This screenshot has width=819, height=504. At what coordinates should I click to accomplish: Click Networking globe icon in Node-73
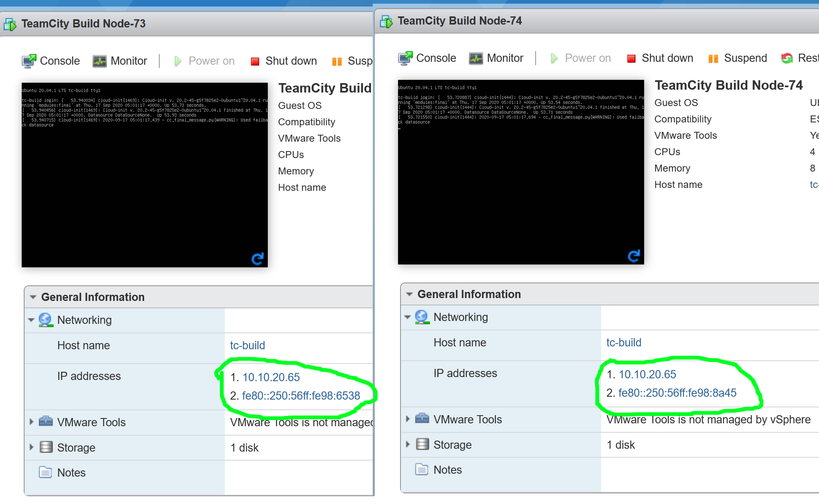tap(46, 320)
